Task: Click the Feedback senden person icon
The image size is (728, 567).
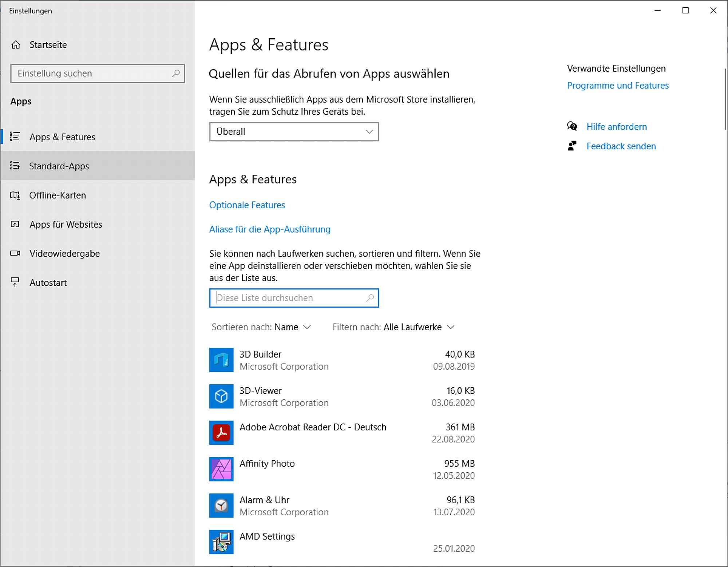Action: coord(572,146)
